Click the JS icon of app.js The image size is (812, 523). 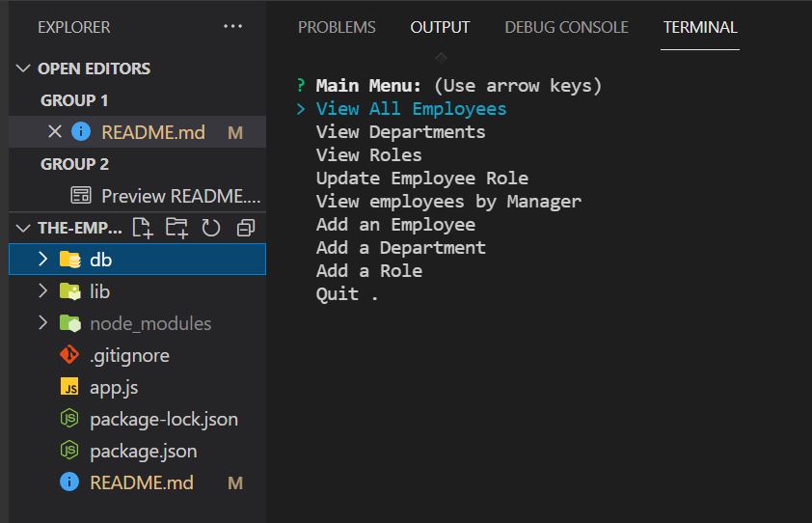[x=69, y=387]
